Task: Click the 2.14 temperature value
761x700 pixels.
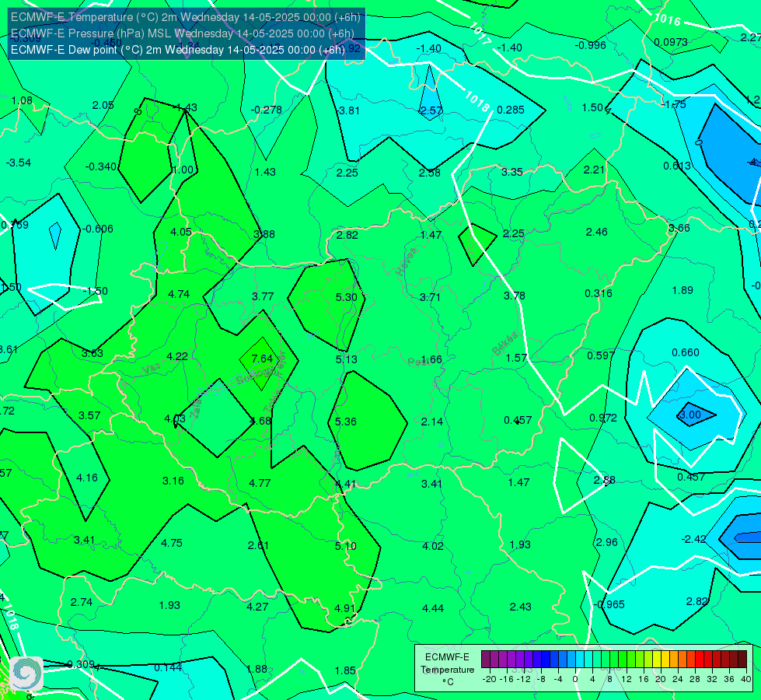Action: pos(432,422)
